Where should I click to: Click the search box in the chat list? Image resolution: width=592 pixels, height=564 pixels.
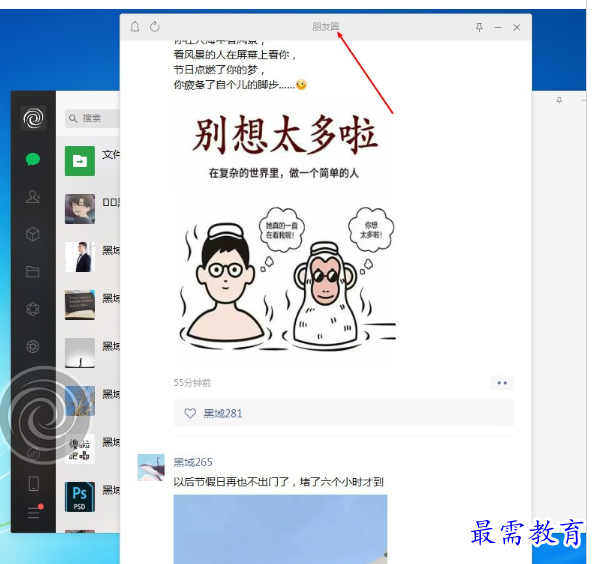point(92,118)
